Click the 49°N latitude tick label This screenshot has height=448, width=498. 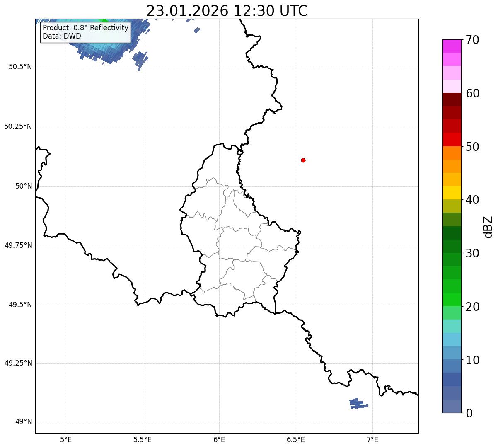[24, 422]
